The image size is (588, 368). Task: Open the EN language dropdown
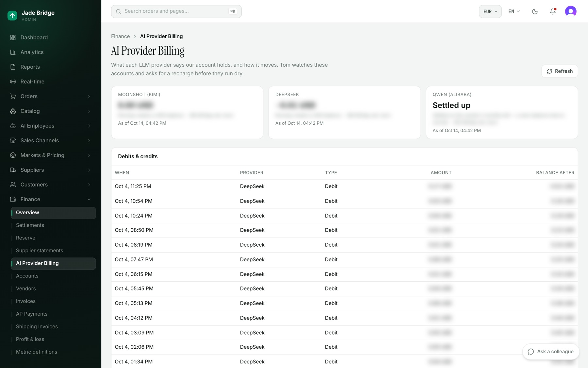click(514, 11)
